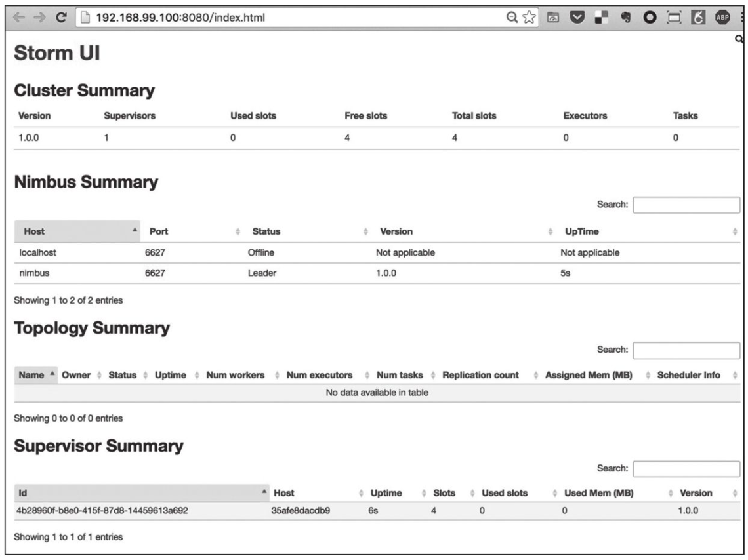This screenshot has width=748, height=560.
Task: Sort Supervisor table by Used slots column
Action: [518, 493]
